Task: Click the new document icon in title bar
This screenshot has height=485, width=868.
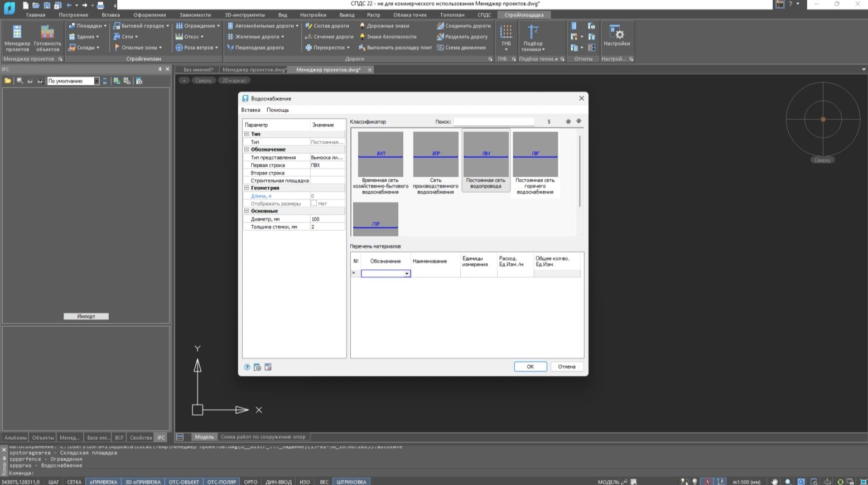Action: [x=25, y=5]
